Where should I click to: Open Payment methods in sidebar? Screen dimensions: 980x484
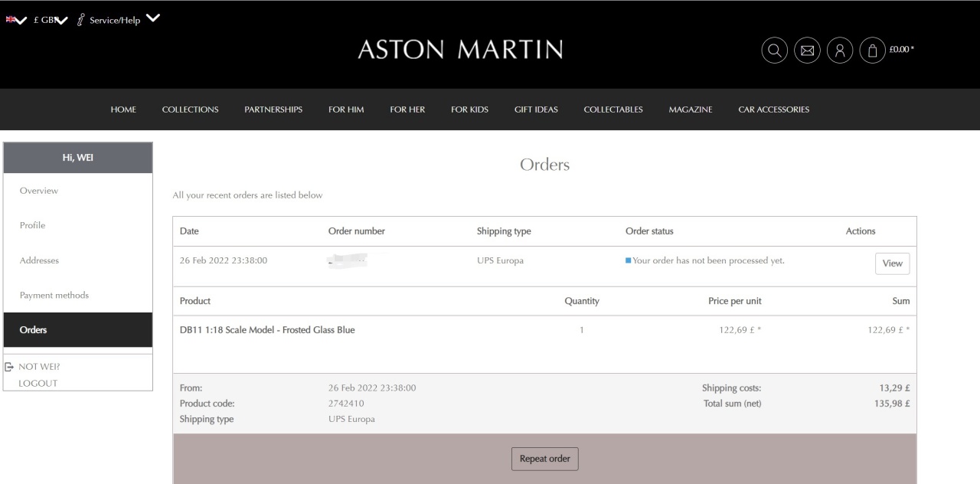54,295
